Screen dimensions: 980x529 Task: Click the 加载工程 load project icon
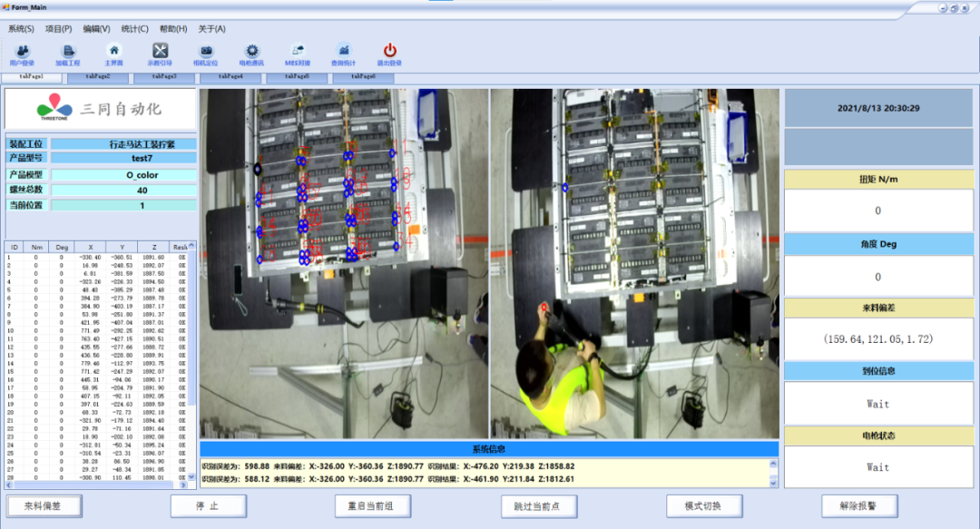(x=67, y=54)
